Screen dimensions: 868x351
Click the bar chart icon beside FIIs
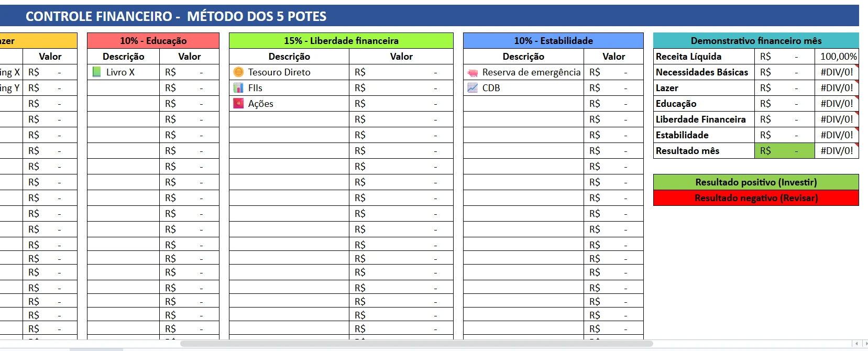coord(238,88)
